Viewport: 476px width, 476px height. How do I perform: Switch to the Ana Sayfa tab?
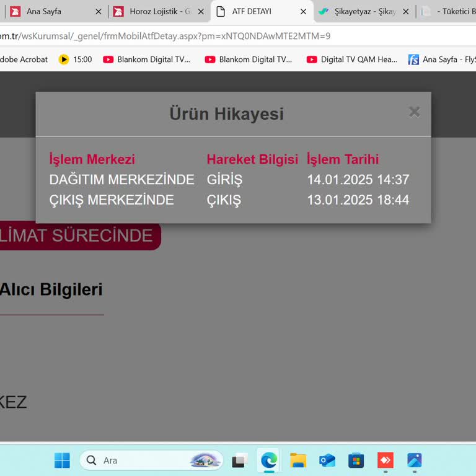click(56, 12)
